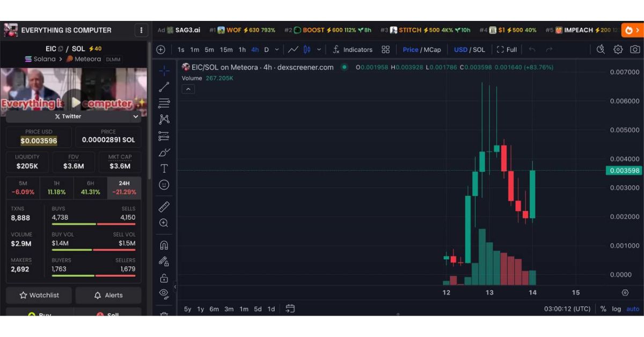Image resolution: width=644 pixels, height=337 pixels.
Task: Take a chart snapshot with camera icon
Action: 635,49
